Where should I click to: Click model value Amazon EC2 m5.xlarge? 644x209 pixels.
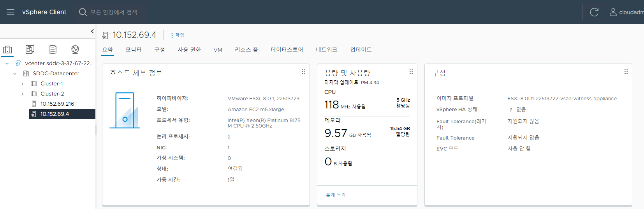tap(256, 110)
